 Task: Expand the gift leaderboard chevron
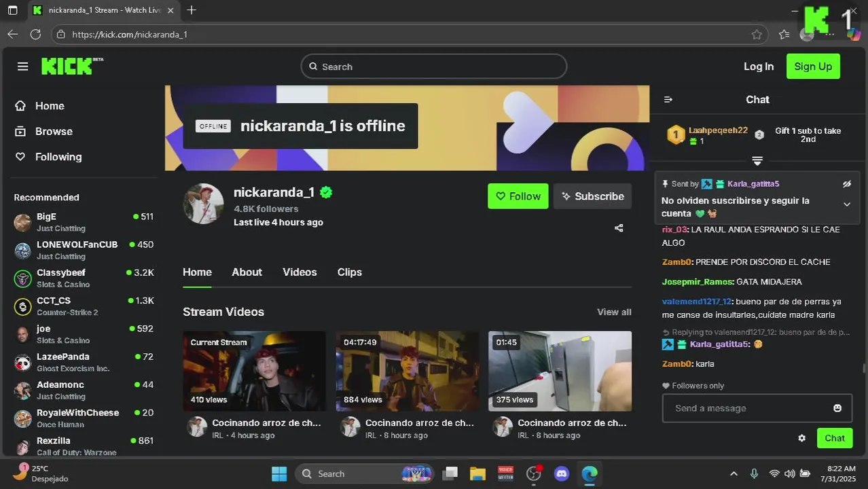tap(757, 161)
